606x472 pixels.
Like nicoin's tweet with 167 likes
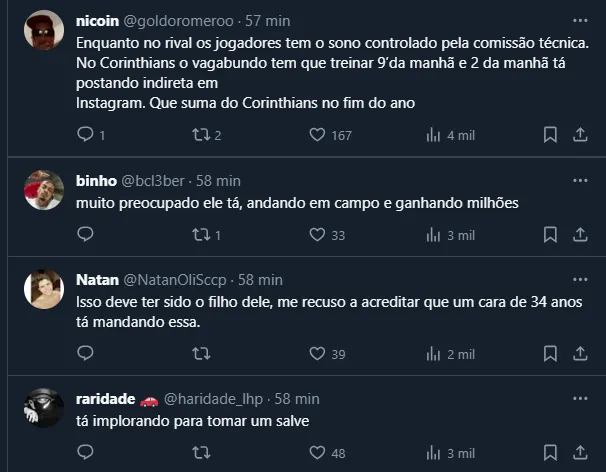318,134
